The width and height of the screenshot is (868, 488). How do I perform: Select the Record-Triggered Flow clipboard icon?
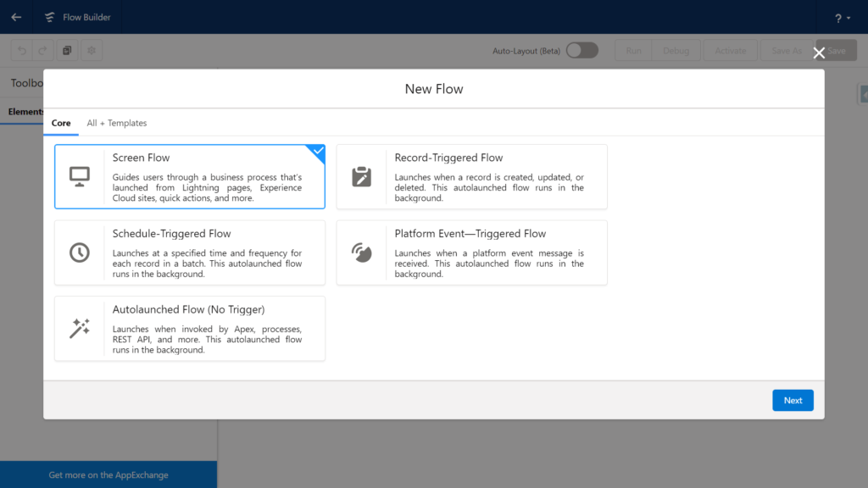click(361, 176)
